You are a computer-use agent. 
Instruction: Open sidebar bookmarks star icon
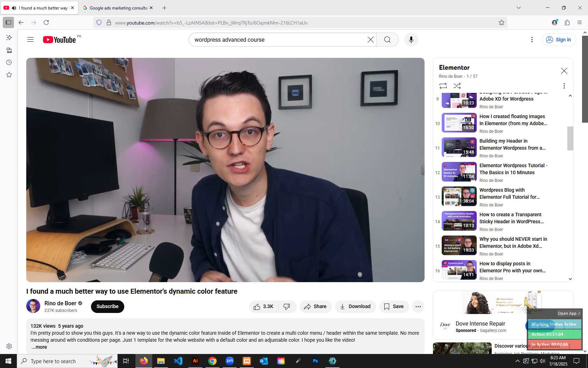(x=9, y=75)
